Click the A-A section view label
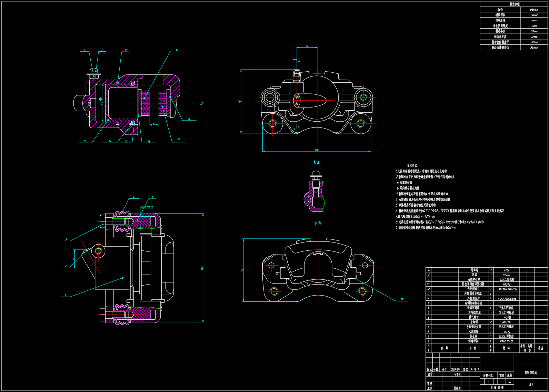549x392 pixels. pyautogui.click(x=316, y=162)
